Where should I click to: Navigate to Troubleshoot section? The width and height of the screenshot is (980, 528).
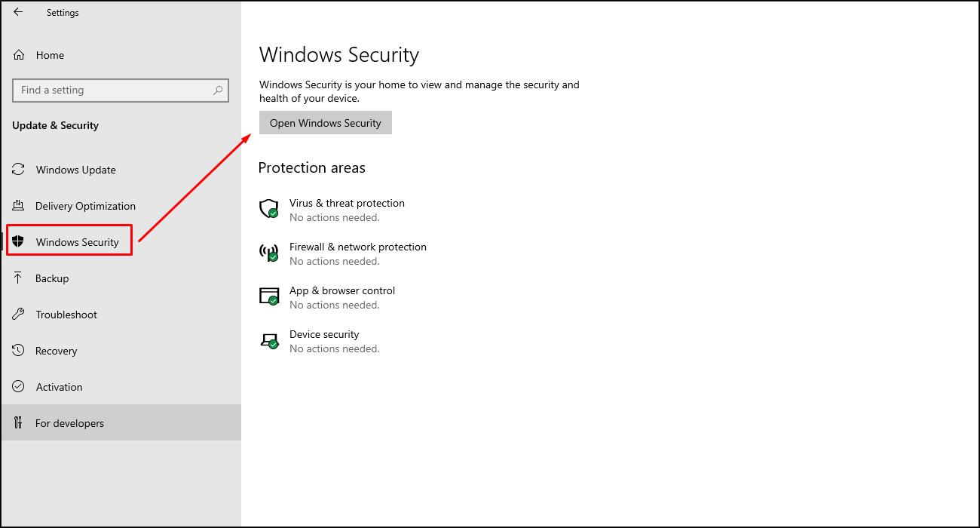[121, 315]
